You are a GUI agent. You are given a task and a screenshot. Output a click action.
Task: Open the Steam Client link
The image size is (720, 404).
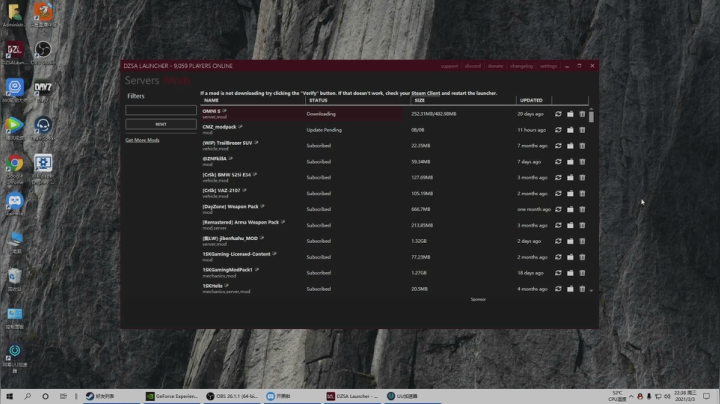pos(425,93)
